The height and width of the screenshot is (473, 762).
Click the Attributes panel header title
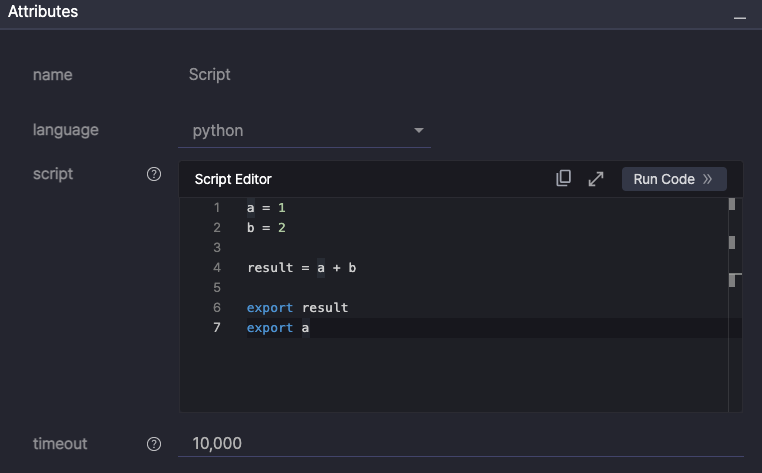[43, 12]
